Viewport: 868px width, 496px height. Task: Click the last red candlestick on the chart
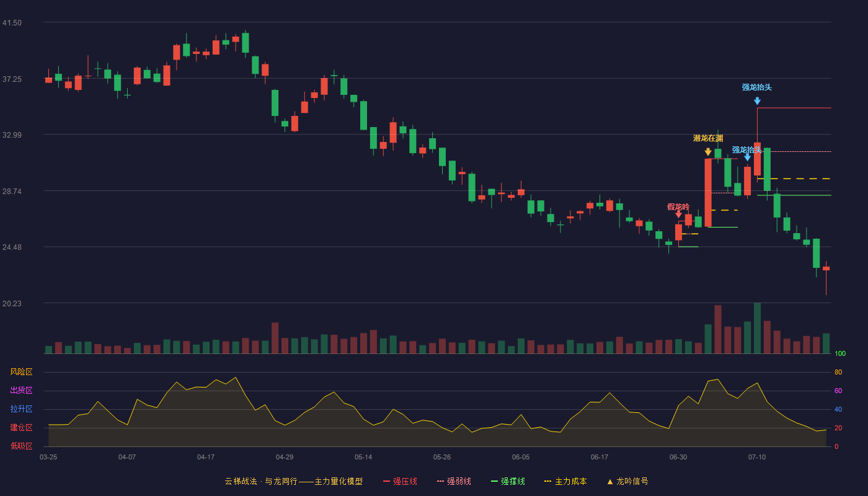[x=826, y=278]
